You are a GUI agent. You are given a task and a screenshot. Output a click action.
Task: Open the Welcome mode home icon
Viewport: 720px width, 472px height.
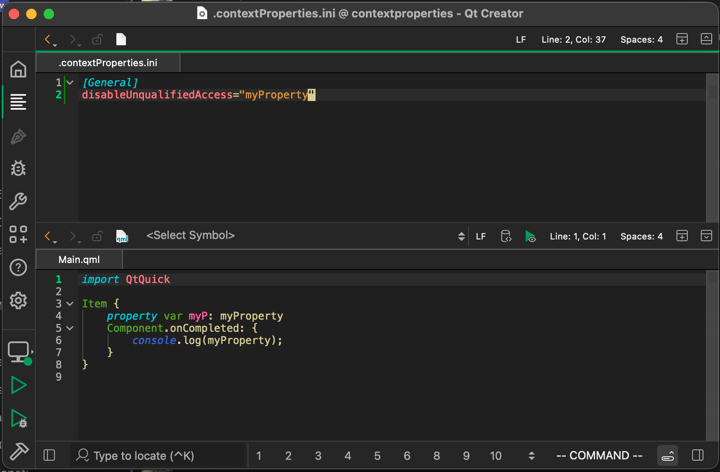pyautogui.click(x=18, y=69)
